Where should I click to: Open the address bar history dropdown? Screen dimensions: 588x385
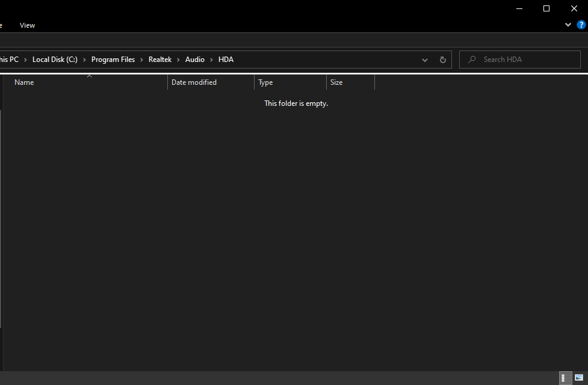(x=424, y=60)
